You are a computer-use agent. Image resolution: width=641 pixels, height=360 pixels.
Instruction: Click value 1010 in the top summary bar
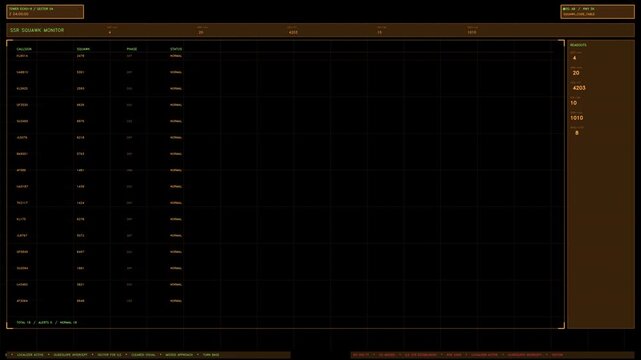[x=472, y=32]
